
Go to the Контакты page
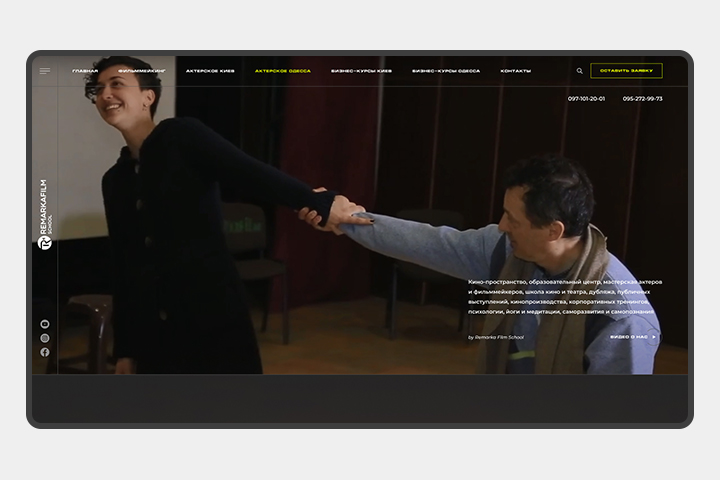coord(516,71)
